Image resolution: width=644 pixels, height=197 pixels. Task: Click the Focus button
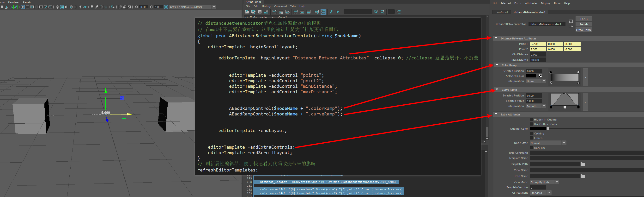pos(584,19)
